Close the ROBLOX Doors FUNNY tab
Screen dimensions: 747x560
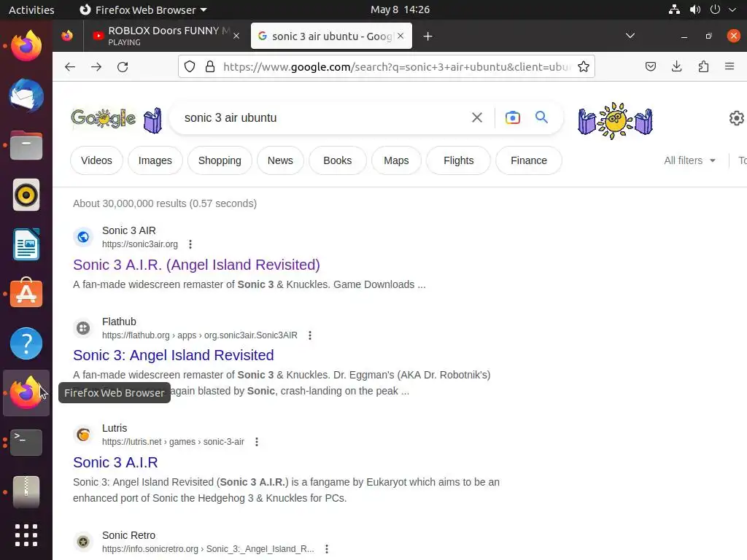click(236, 36)
